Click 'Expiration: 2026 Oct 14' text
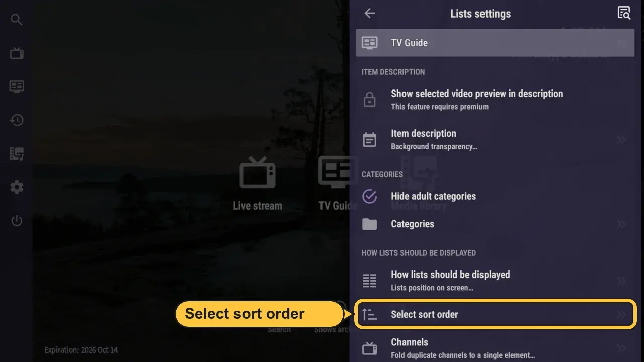Screen dimensions: 644x362 (x=81, y=350)
